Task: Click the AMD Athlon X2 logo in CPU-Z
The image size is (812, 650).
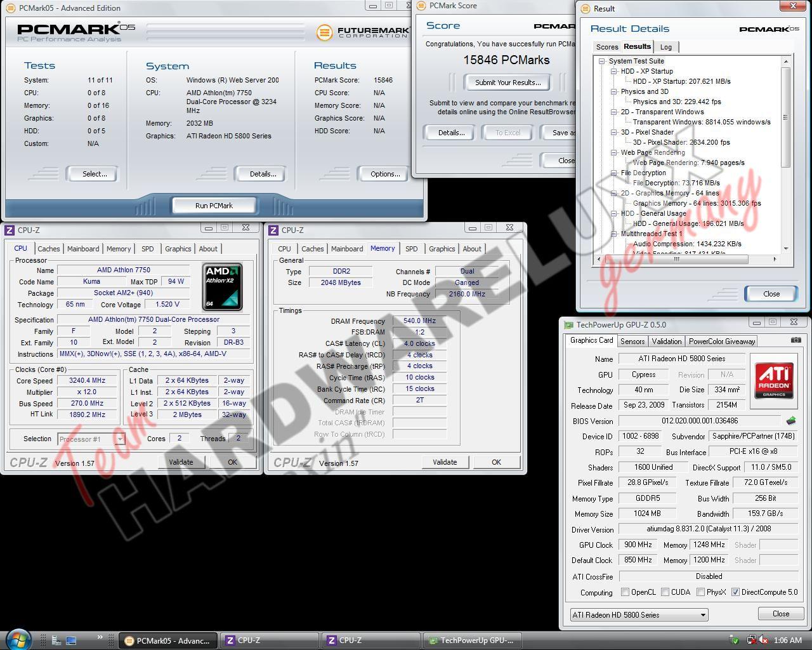Action: click(223, 287)
